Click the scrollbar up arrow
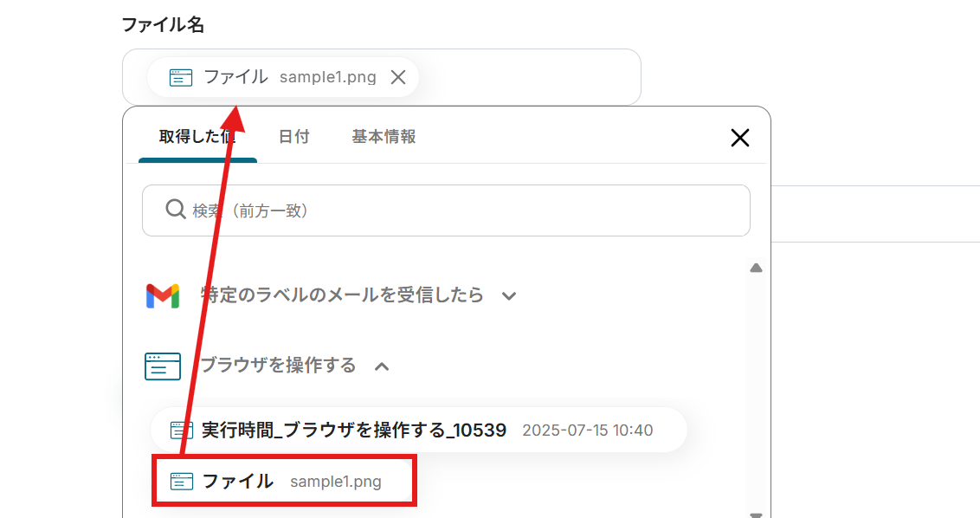The height and width of the screenshot is (518, 980). click(756, 268)
